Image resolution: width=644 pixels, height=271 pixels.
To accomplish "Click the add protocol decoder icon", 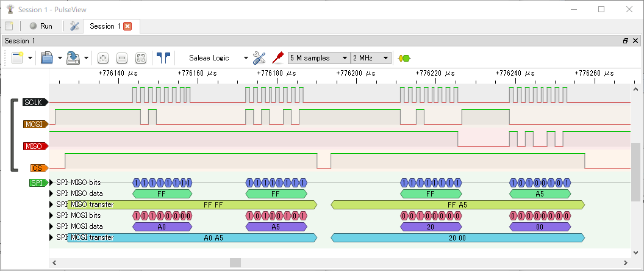I will tap(404, 58).
